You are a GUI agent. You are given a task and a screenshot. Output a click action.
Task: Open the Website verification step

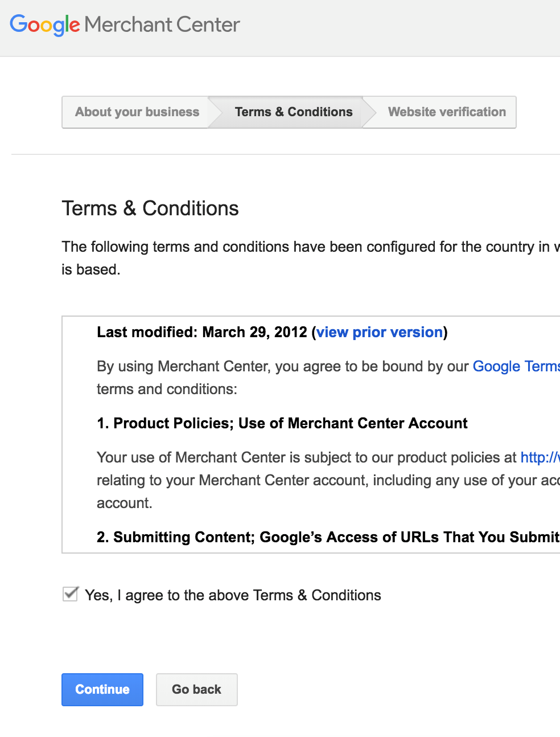click(447, 112)
